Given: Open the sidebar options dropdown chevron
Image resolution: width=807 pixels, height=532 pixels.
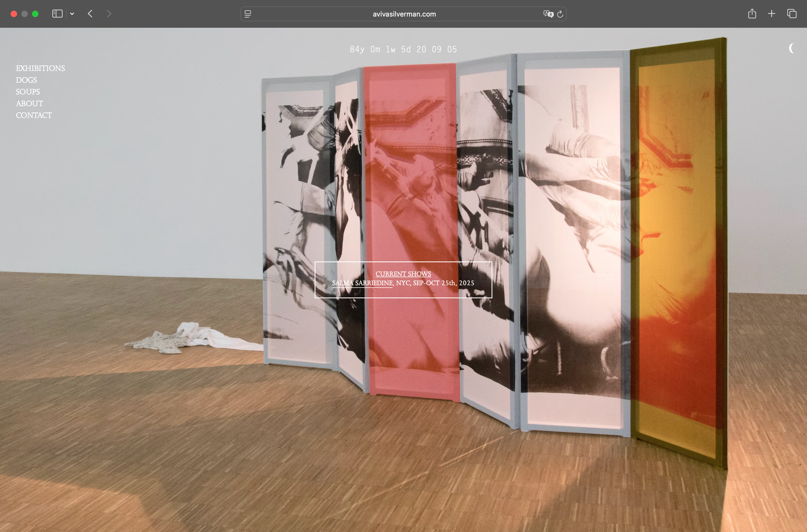Looking at the screenshot, I should [72, 14].
